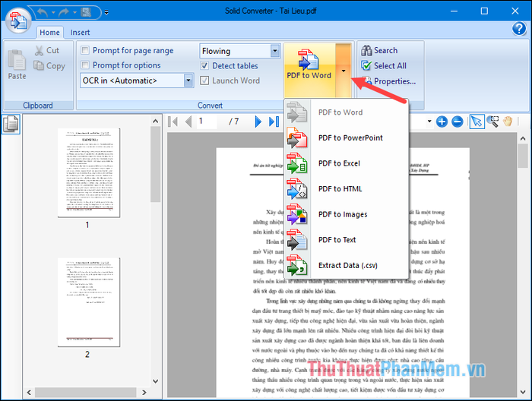
Task: Go to next page blue arrow
Action: [258, 122]
